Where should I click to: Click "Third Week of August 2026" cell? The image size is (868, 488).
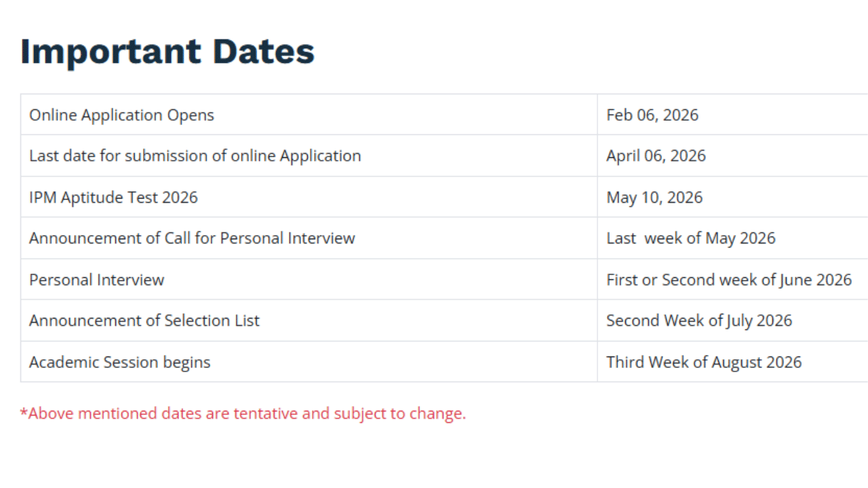pyautogui.click(x=704, y=363)
